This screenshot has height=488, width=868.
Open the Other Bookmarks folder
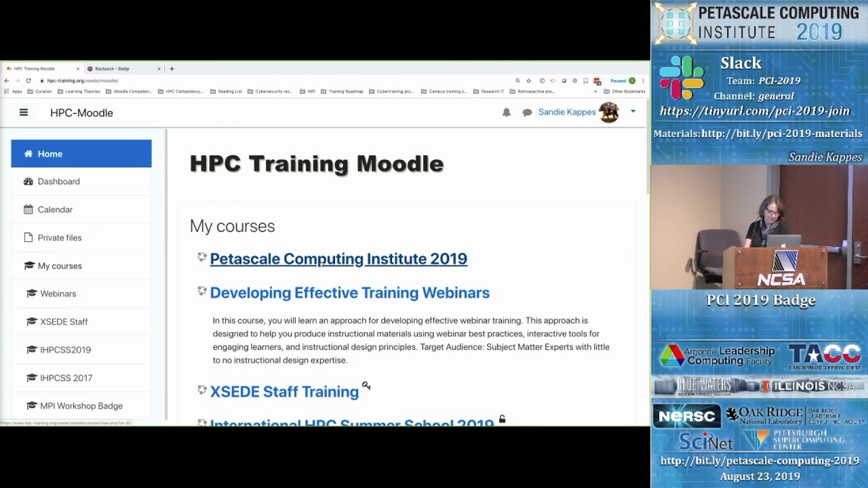pyautogui.click(x=625, y=91)
